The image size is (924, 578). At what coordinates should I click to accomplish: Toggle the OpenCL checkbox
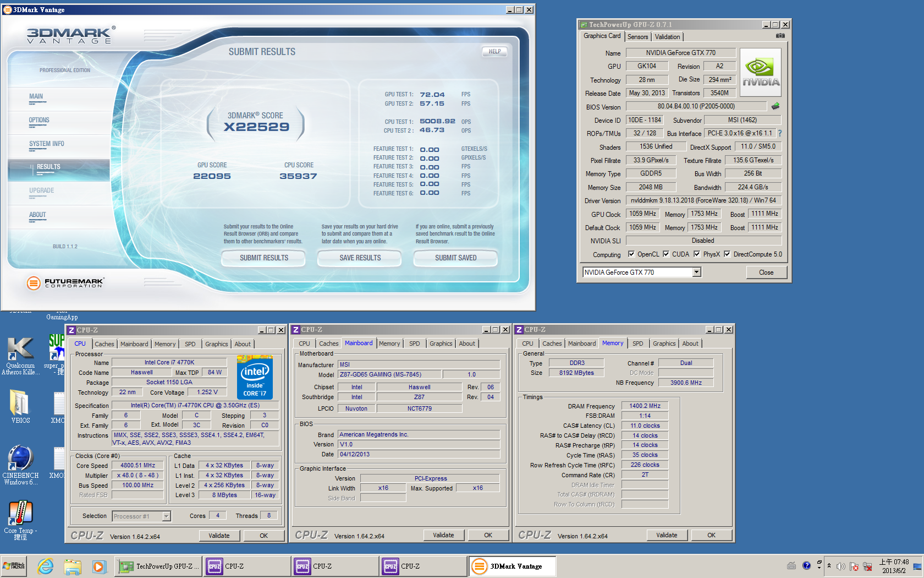pyautogui.click(x=631, y=254)
